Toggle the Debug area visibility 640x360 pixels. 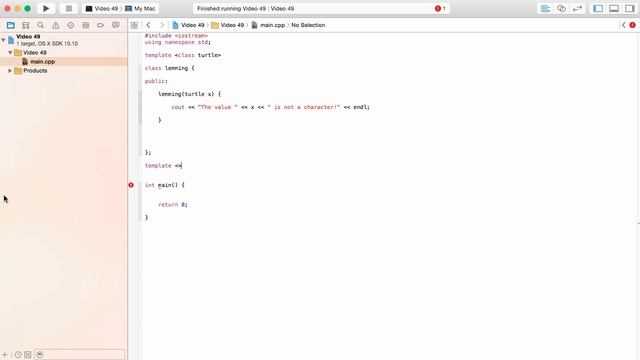click(x=614, y=9)
